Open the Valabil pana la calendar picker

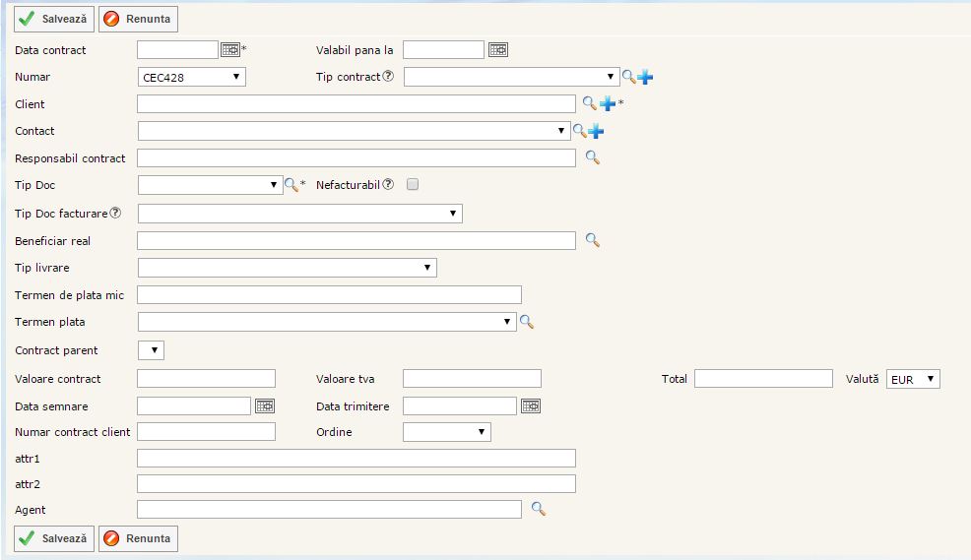tap(498, 50)
